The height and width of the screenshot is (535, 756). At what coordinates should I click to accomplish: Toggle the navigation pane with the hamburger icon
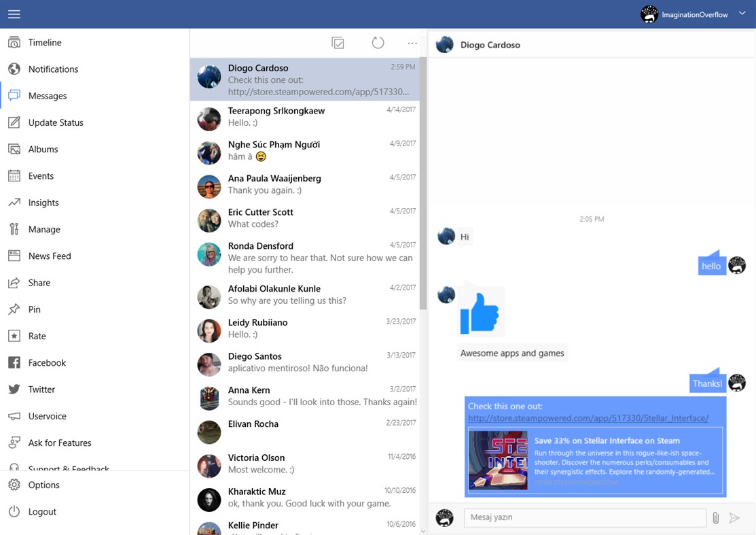pyautogui.click(x=14, y=14)
